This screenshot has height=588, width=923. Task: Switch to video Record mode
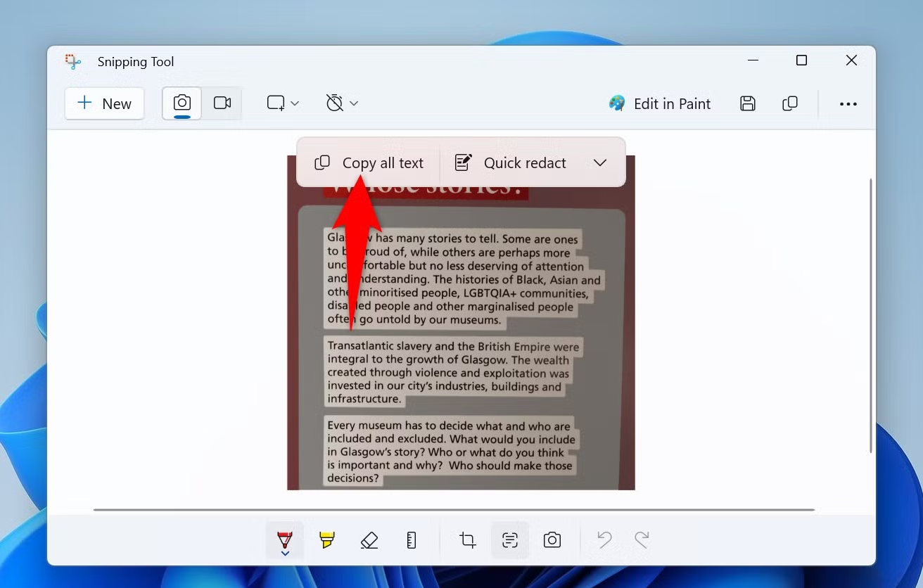pyautogui.click(x=222, y=103)
